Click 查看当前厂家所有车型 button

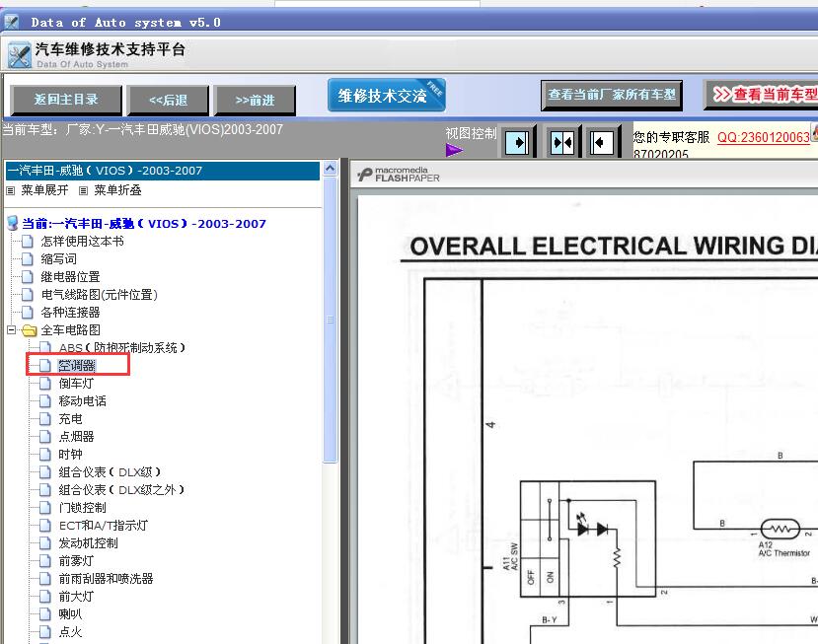[x=612, y=95]
